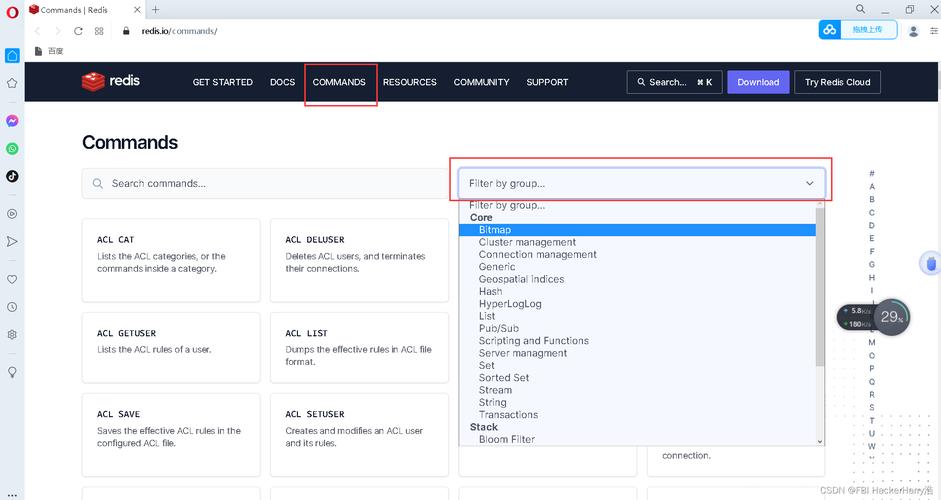The width and height of the screenshot is (941, 500).
Task: Click the browser forward arrow
Action: (58, 31)
